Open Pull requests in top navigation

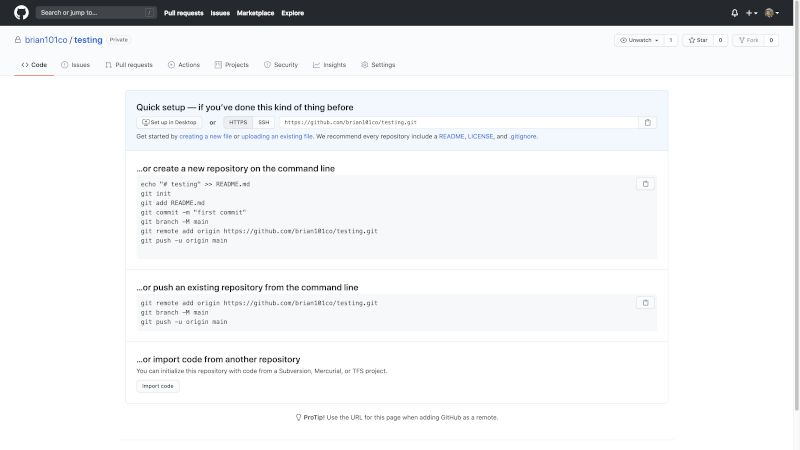tap(184, 13)
